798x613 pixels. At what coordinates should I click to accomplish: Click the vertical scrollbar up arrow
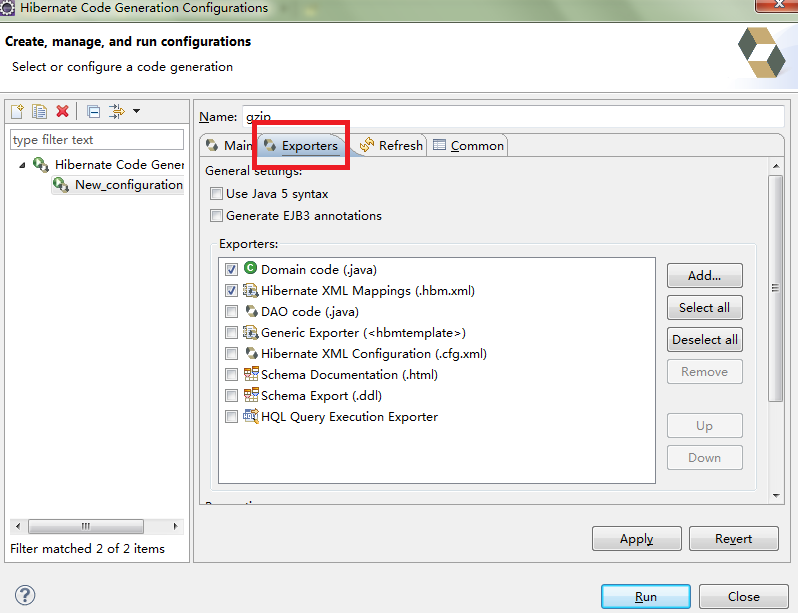776,166
